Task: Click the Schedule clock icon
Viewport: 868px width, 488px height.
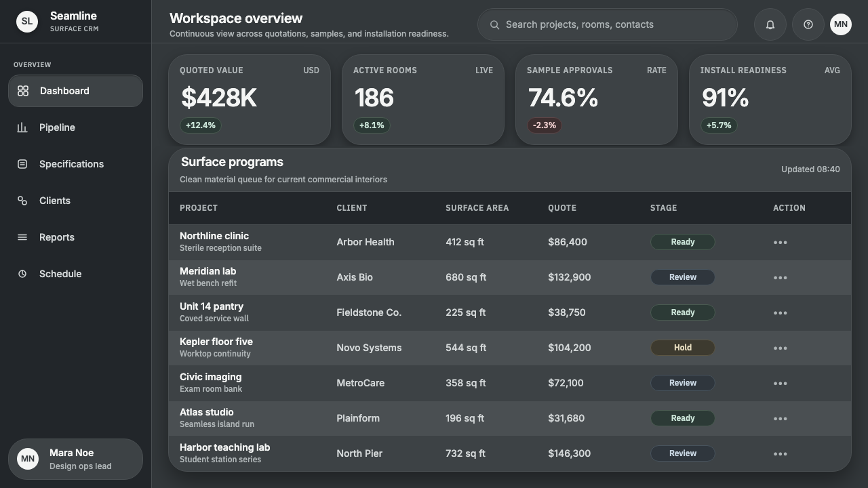Action: [22, 274]
